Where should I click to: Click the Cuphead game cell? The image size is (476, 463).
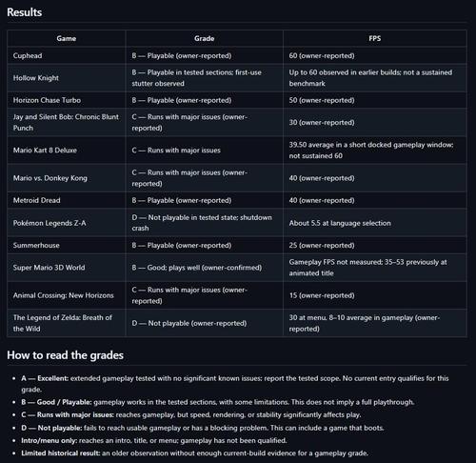pos(67,55)
